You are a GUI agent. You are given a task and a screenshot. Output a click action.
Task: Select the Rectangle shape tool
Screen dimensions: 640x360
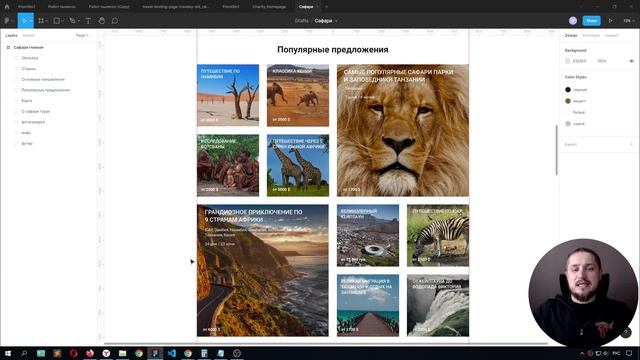click(57, 21)
